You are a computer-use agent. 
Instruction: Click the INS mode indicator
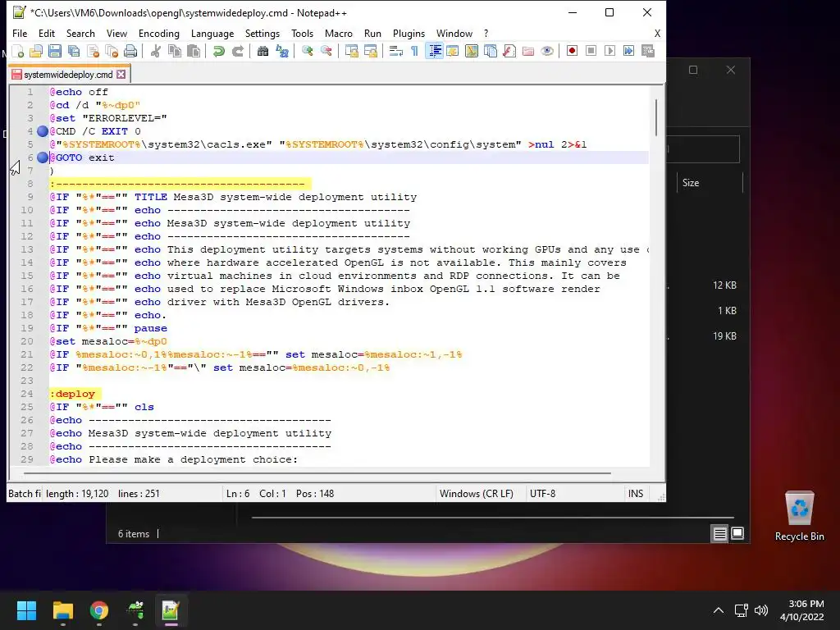636,493
